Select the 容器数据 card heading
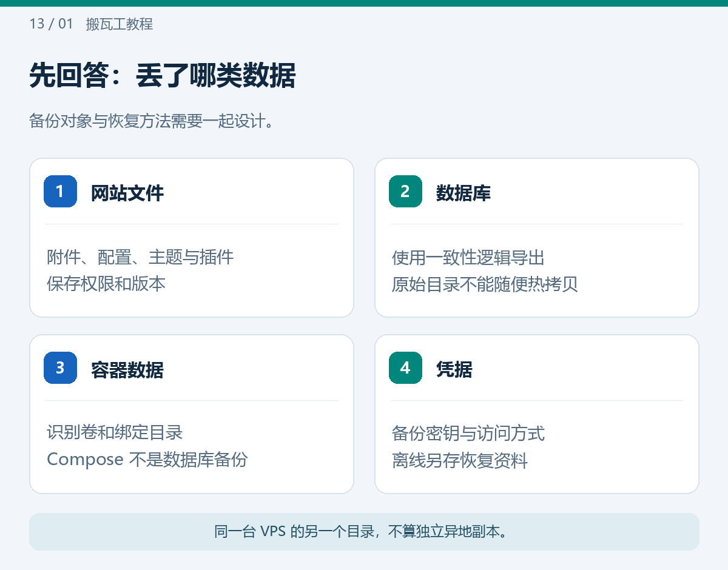 [127, 369]
